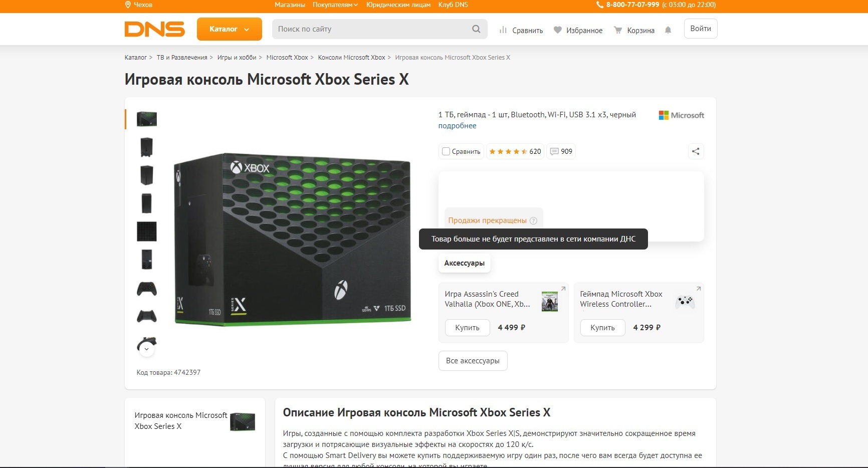
Task: Click the question mark next to Продажи прекращены
Action: point(533,220)
